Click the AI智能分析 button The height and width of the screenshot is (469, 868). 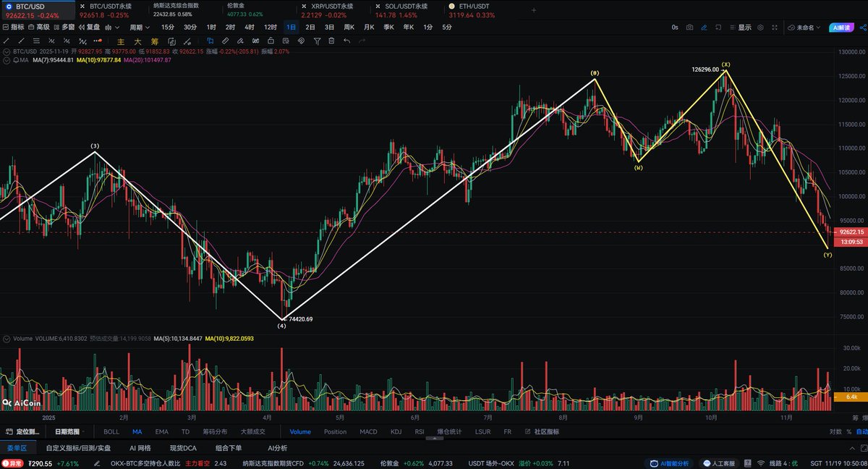(x=670, y=462)
